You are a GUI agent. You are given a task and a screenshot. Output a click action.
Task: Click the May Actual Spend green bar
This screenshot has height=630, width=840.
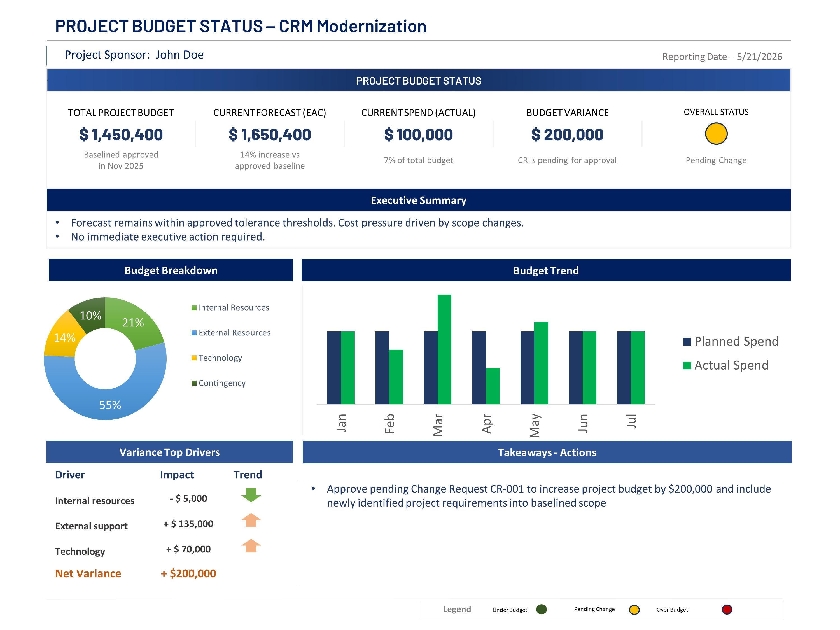[x=541, y=363]
